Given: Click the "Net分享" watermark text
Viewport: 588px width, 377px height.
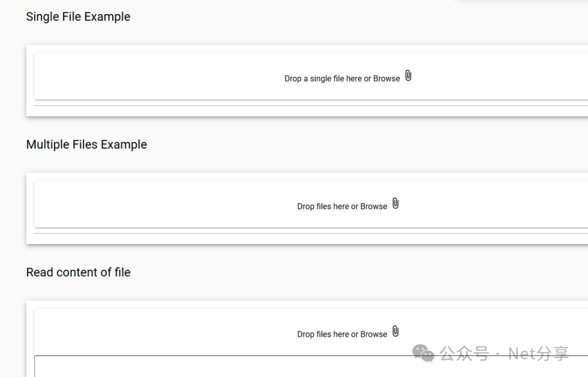Looking at the screenshot, I should tap(538, 354).
